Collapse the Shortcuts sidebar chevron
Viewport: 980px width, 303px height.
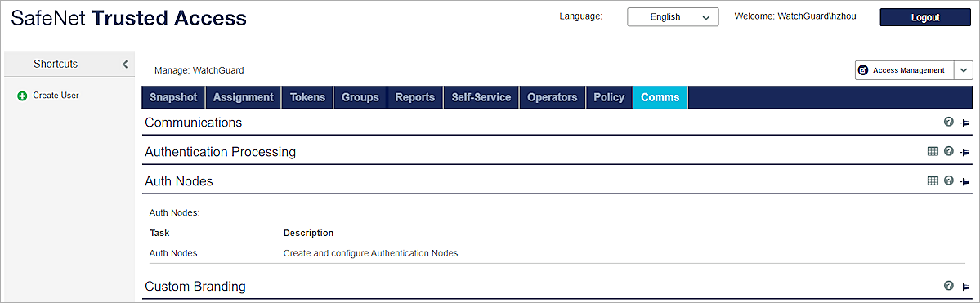point(125,64)
